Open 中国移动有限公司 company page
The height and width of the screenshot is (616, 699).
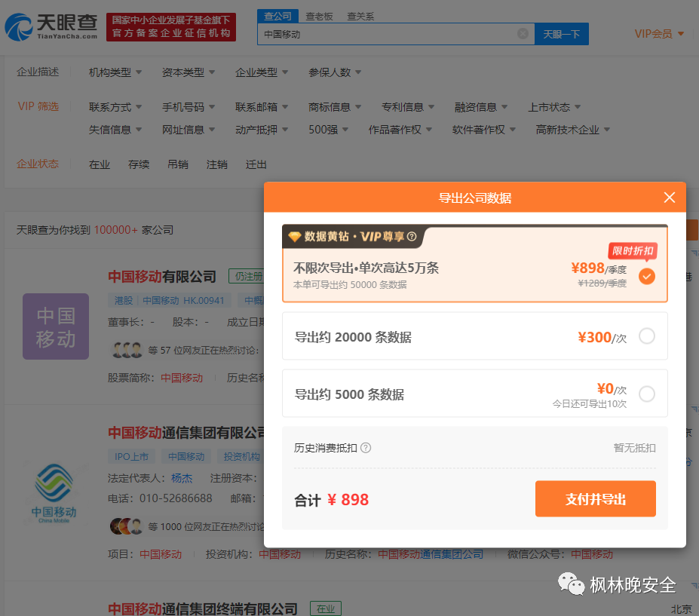[x=162, y=277]
